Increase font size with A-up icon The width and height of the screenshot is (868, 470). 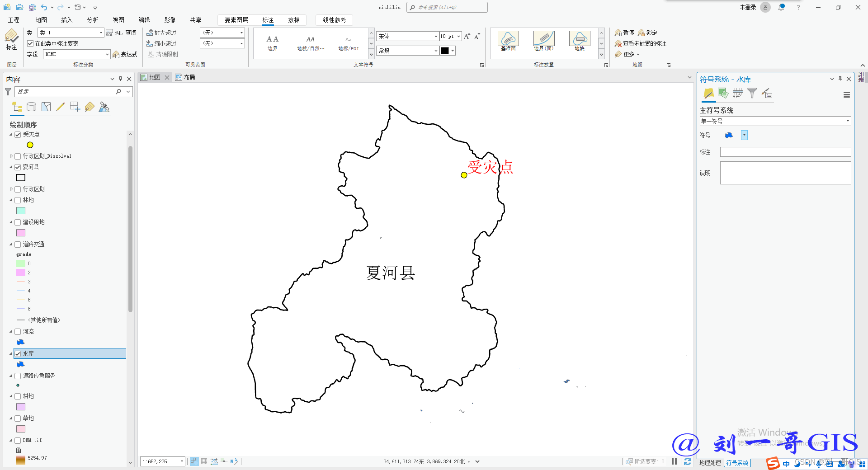467,36
